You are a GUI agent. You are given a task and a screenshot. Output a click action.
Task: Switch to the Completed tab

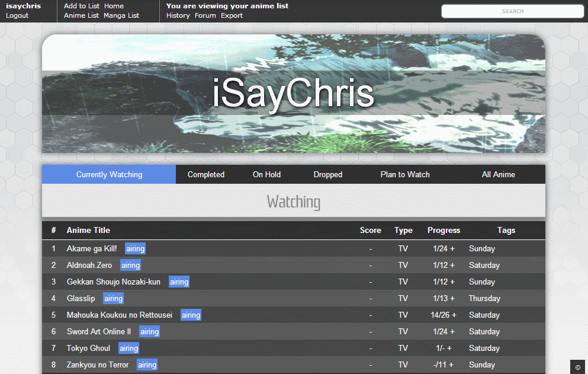[x=205, y=175]
